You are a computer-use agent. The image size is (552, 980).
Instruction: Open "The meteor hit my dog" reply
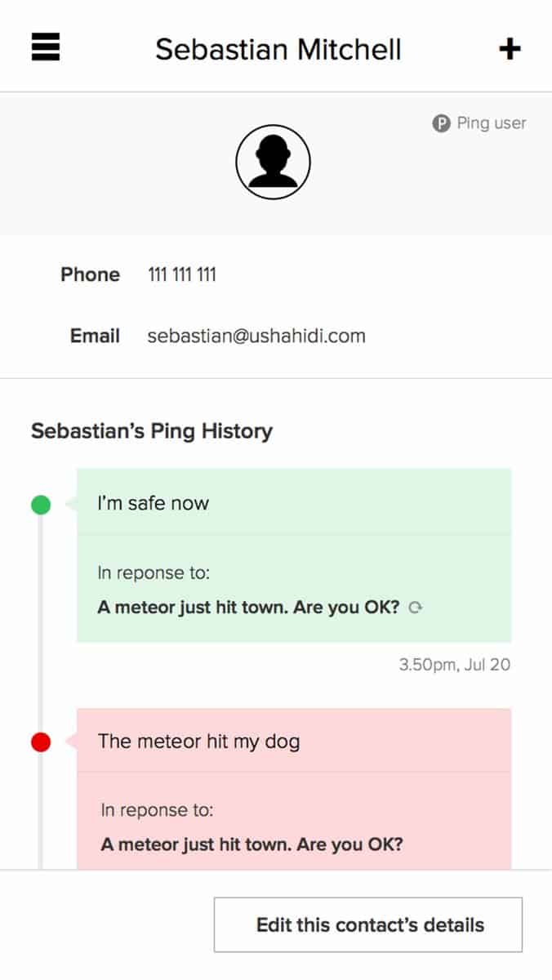click(199, 742)
